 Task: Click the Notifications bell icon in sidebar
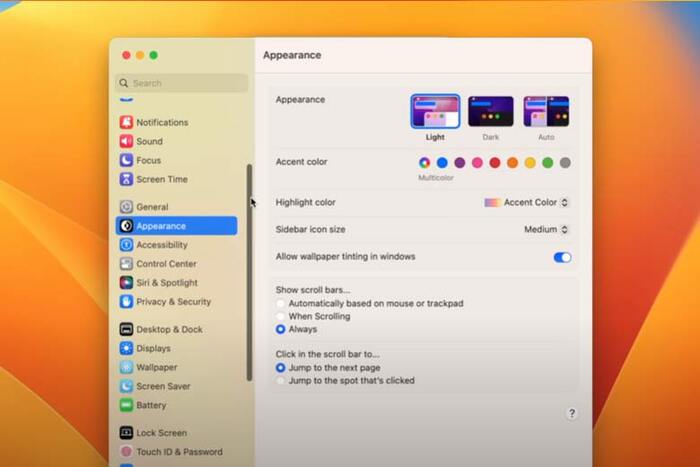[126, 122]
